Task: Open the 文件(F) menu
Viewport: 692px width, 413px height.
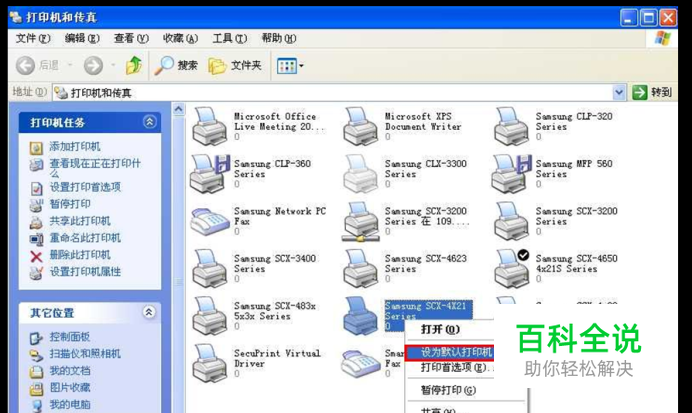Action: [x=33, y=39]
